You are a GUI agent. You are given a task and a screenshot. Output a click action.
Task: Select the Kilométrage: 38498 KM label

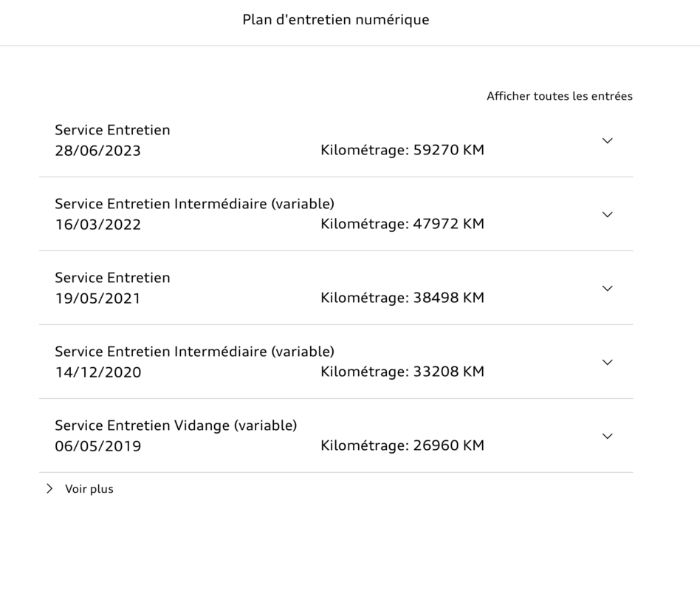(402, 298)
